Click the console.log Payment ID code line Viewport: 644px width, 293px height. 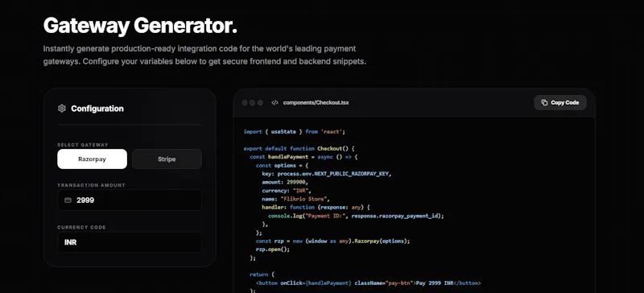coord(356,216)
